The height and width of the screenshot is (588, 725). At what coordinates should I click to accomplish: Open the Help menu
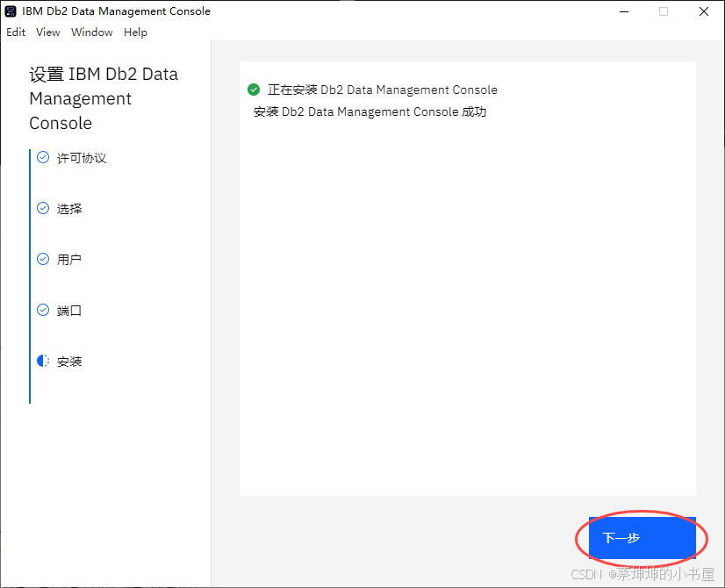click(135, 32)
